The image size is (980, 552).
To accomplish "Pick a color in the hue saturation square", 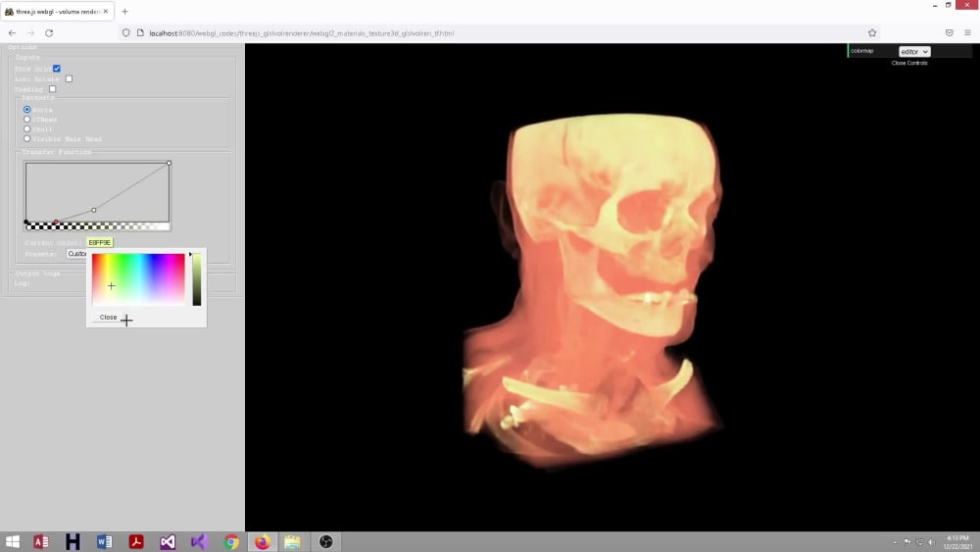I will 138,279.
